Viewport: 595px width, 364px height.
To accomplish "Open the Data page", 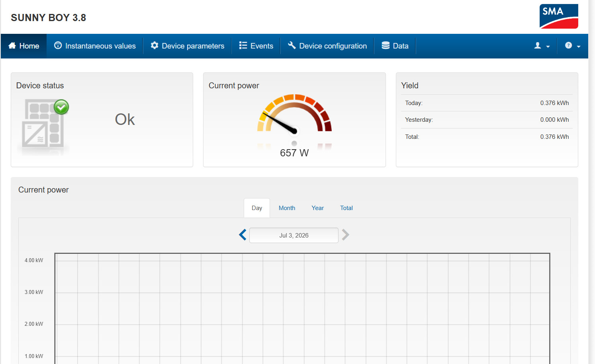I will [395, 46].
